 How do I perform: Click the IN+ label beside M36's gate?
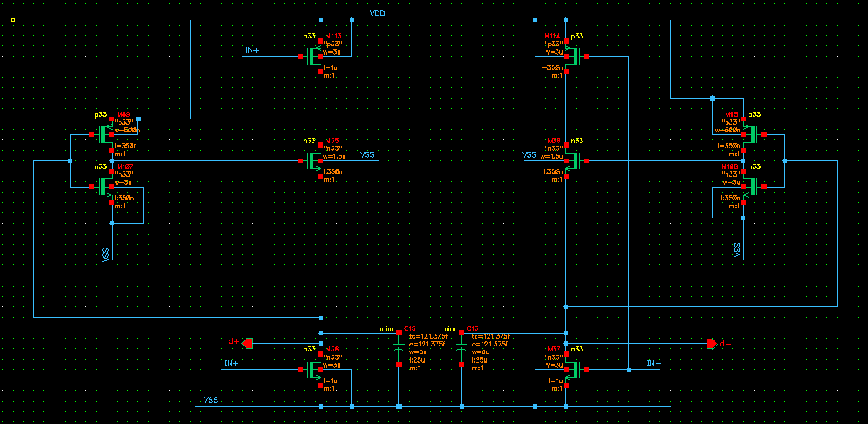[231, 363]
